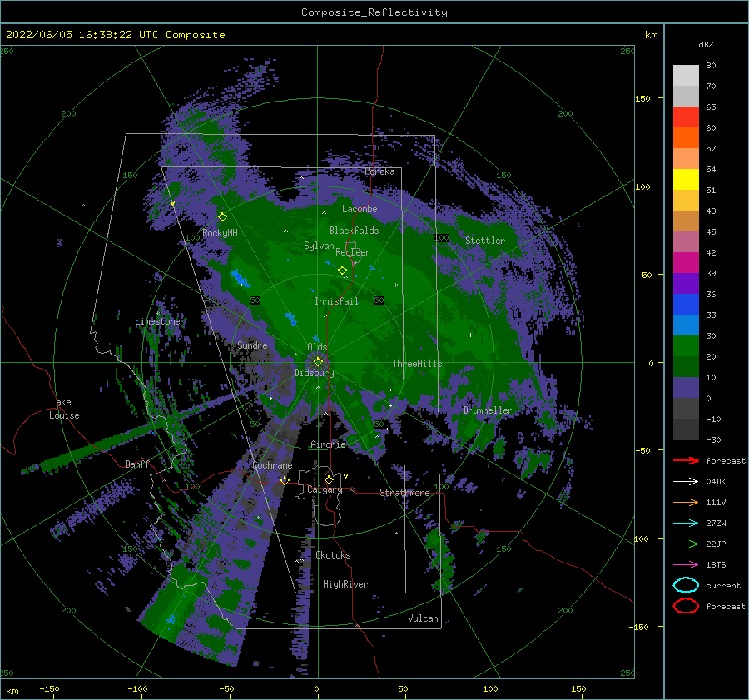Select the 30 dBZ light blue swatch
The width and height of the screenshot is (749, 700).
click(x=686, y=325)
